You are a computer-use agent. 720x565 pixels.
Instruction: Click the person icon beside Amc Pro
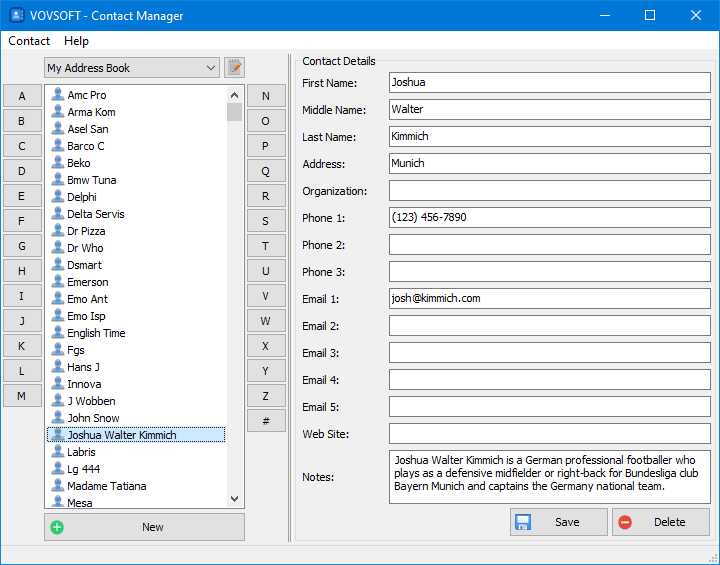[58, 95]
